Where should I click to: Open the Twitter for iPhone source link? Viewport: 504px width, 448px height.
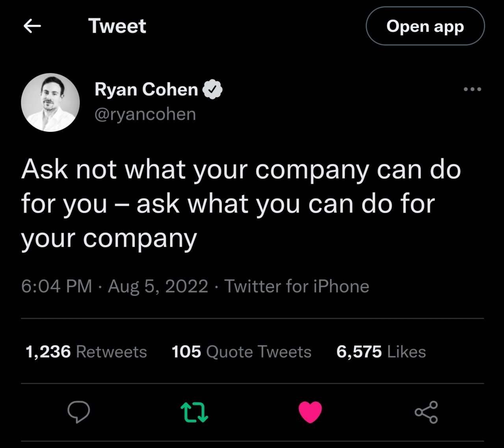click(297, 286)
